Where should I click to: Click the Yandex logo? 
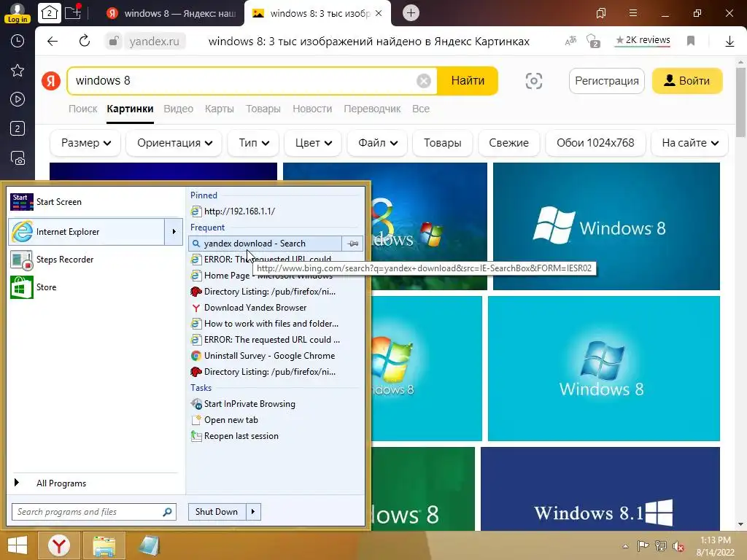coord(51,81)
